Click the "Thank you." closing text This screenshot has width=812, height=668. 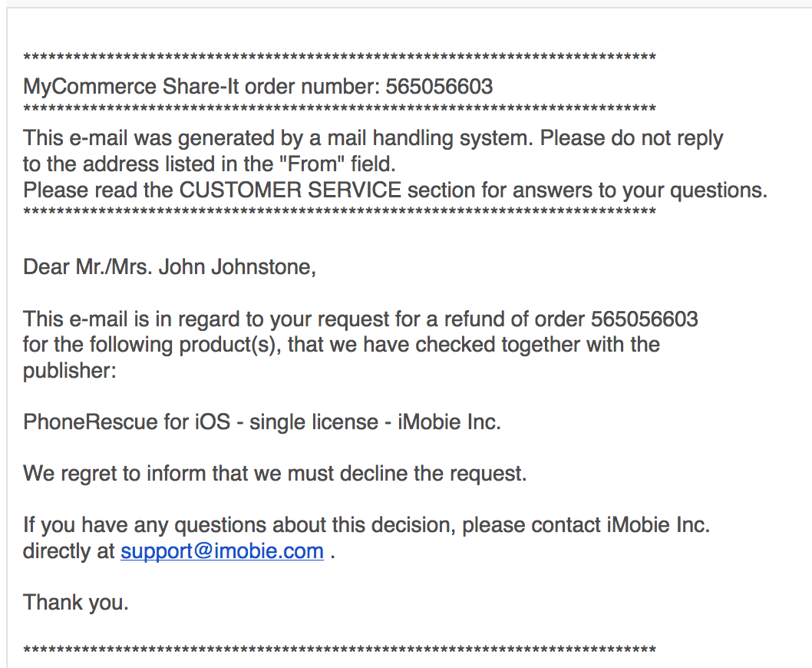(76, 603)
